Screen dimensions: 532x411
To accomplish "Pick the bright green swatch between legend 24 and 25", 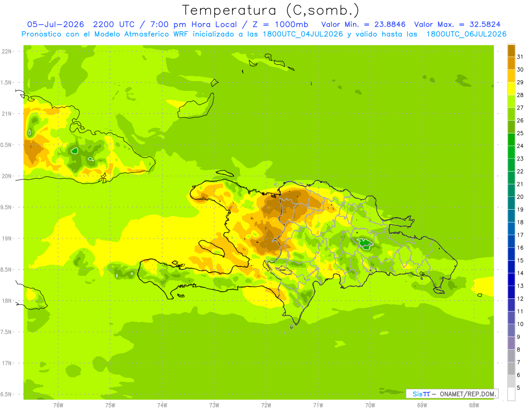I will [511, 140].
